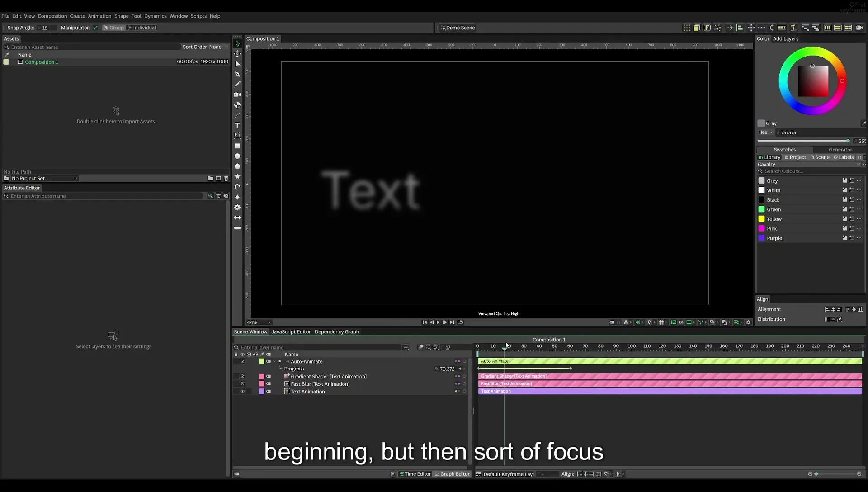Toggle Gradient Shader layer active checkmark
Screen dimensions: 868x492
coord(242,376)
